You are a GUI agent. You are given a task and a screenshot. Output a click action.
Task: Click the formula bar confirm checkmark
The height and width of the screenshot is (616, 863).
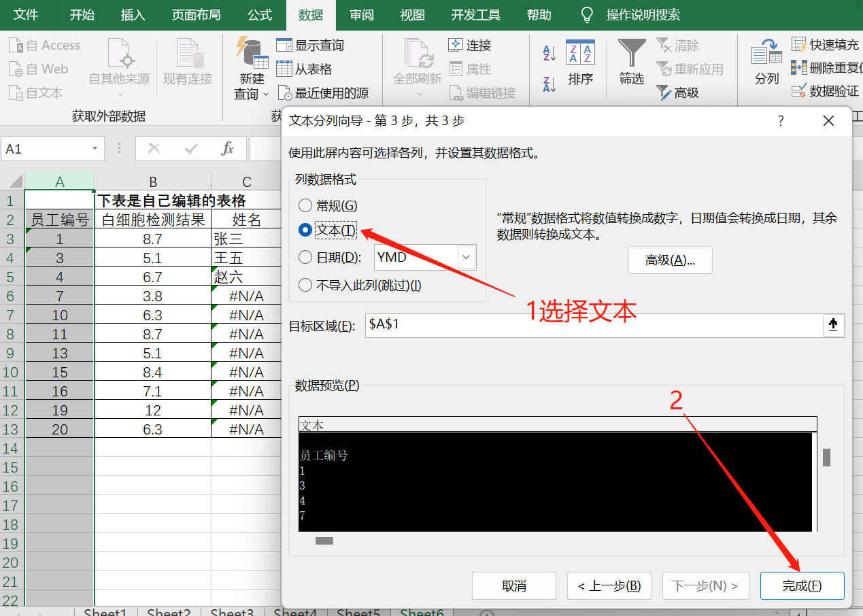[191, 148]
